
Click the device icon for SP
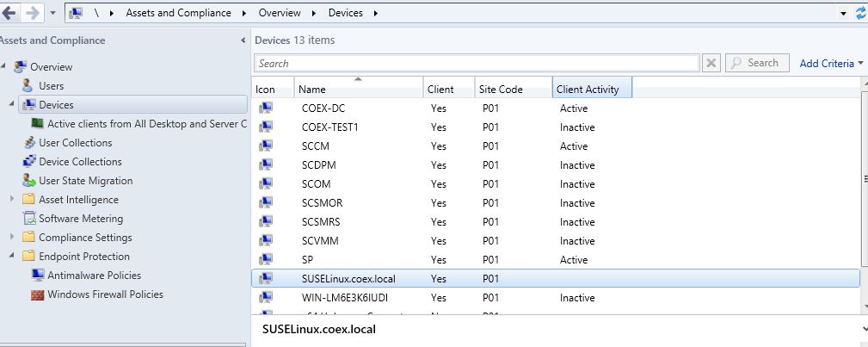[x=266, y=259]
